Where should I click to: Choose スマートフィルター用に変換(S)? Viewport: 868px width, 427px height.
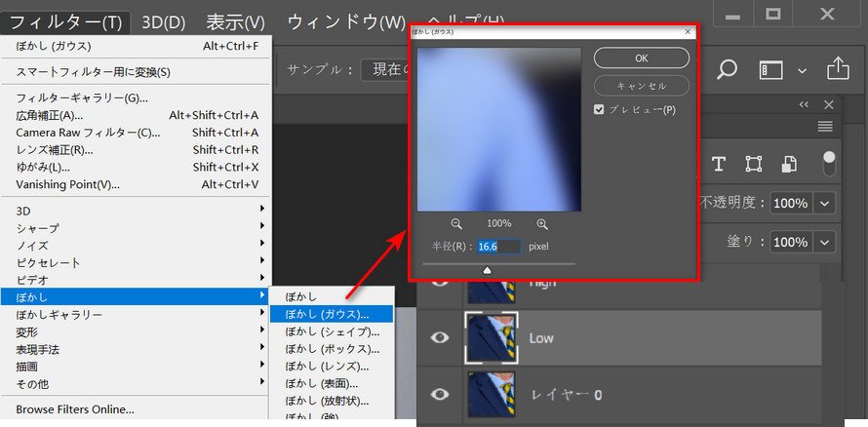[137, 72]
